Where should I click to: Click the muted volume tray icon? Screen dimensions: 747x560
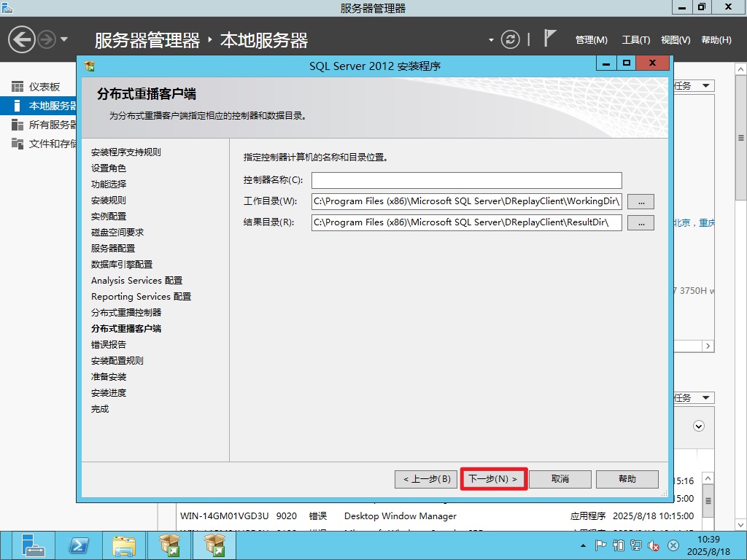pyautogui.click(x=654, y=545)
